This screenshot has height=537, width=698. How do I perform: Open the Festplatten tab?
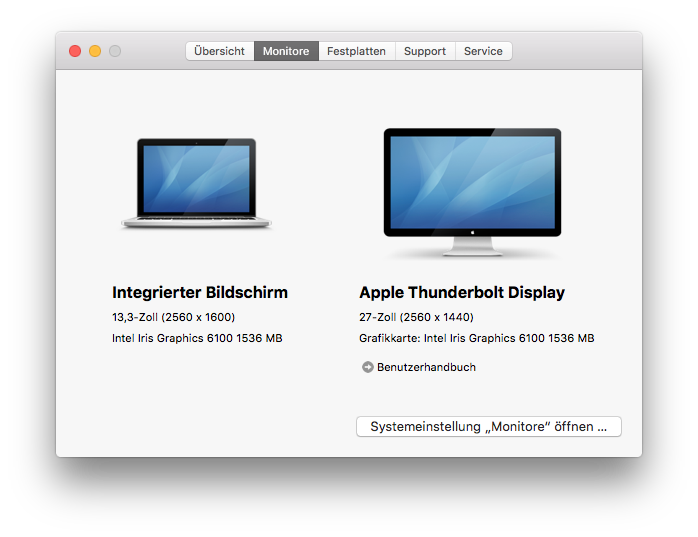tap(356, 51)
